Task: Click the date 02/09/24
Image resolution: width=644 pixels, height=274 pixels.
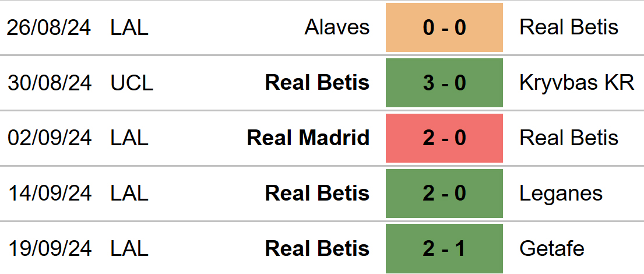Action: tap(50, 138)
